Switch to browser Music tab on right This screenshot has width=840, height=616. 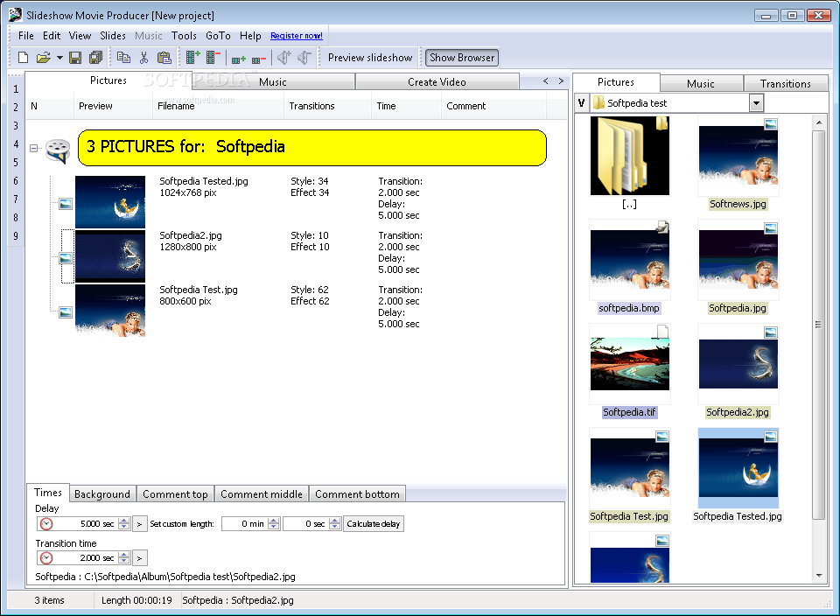pyautogui.click(x=701, y=83)
